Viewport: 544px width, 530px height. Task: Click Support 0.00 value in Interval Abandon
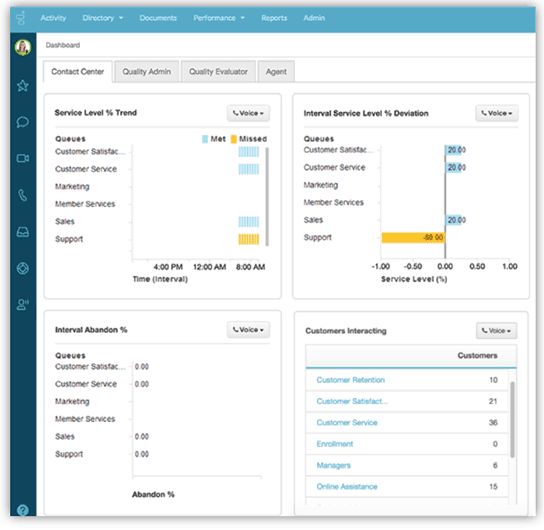(x=142, y=454)
